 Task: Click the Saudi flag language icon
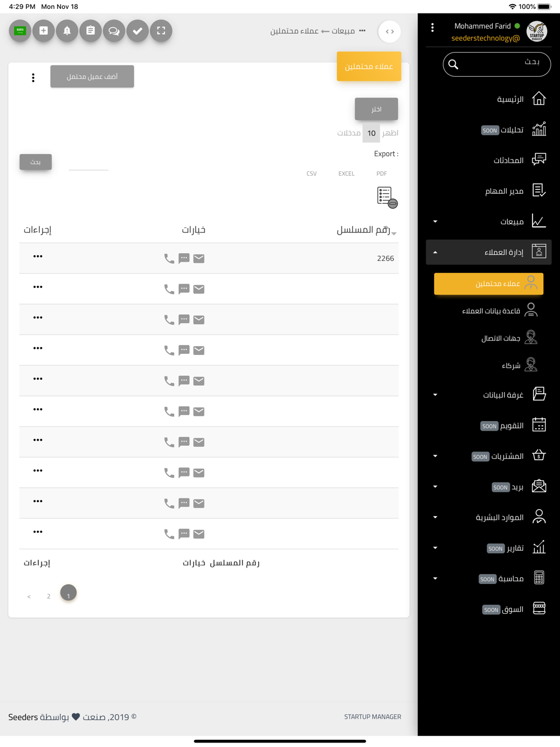point(20,31)
